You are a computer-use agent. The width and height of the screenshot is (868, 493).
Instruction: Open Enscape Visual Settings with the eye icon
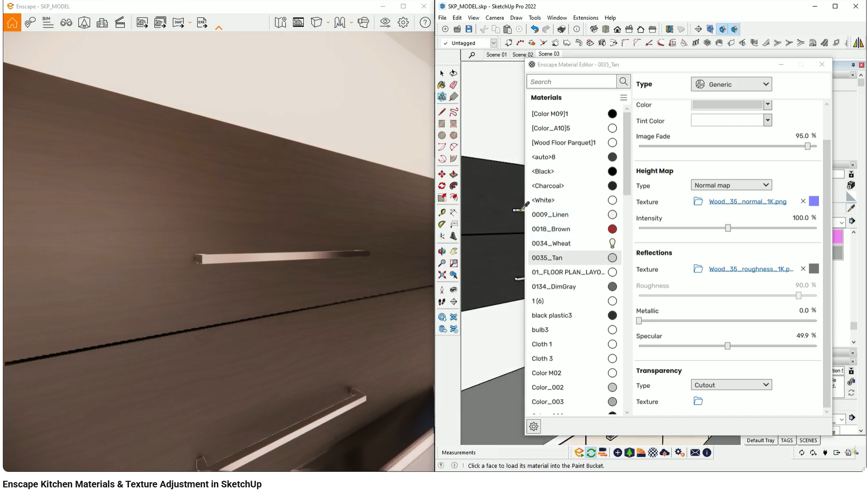coord(385,22)
